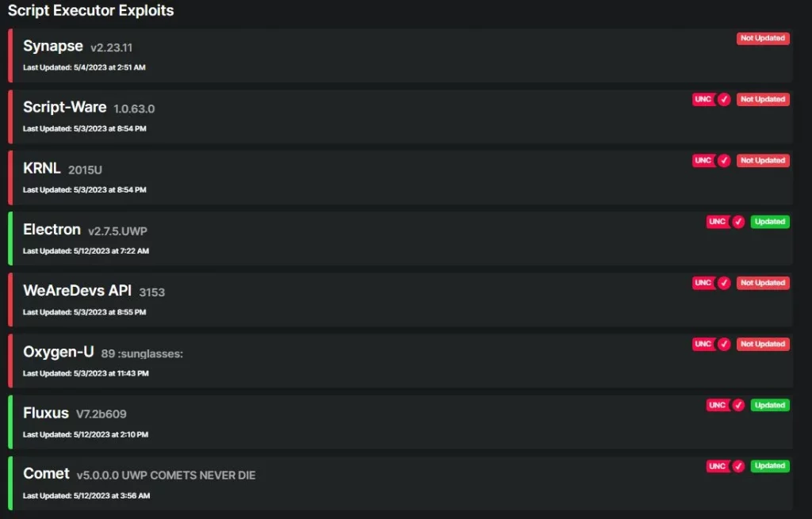Select the Oxygen-U exploit name

click(x=58, y=352)
